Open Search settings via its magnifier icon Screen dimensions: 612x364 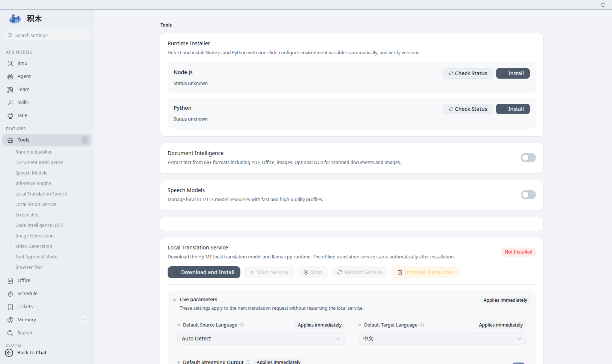click(x=10, y=333)
